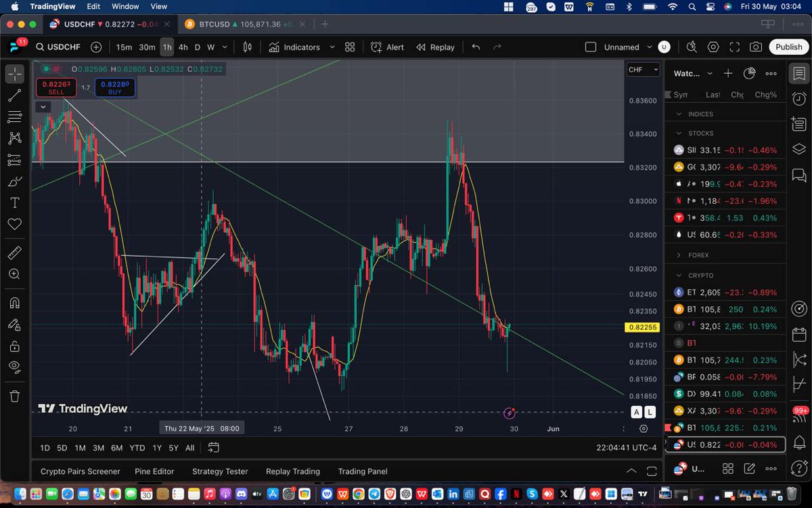Viewport: 812px width, 508px height.
Task: Switch to the Pine Editor tab
Action: 154,471
